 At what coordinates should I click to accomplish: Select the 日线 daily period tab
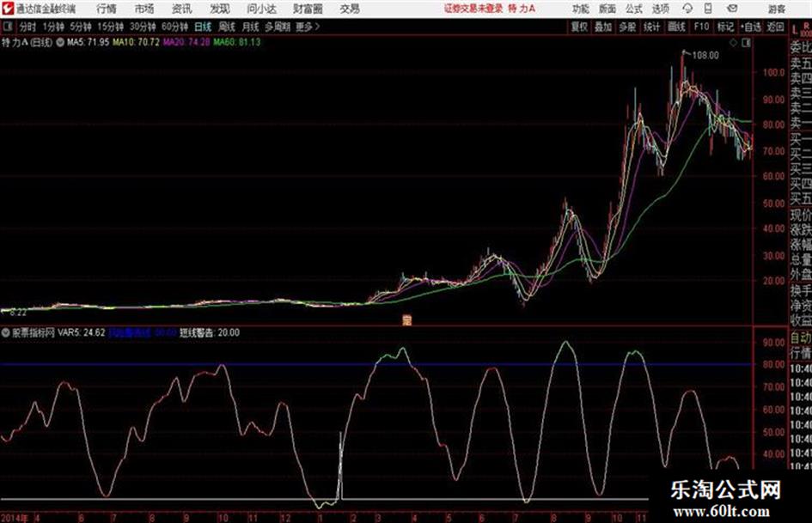tap(203, 27)
